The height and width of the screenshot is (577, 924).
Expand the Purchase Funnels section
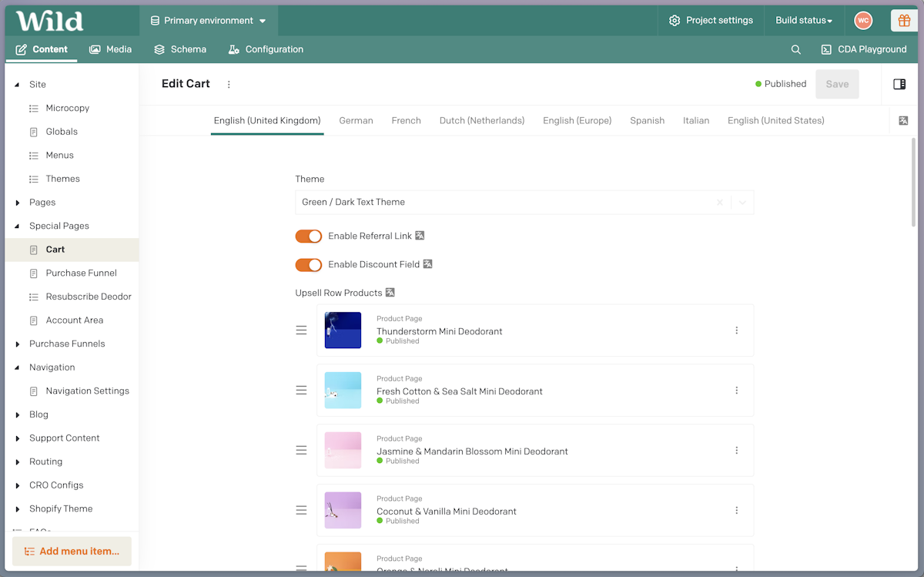click(18, 344)
